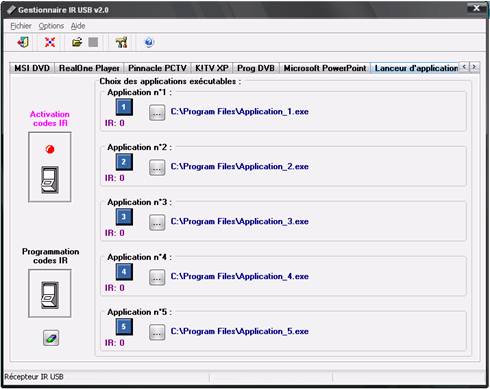Toggle the Programmation codes IR switch
490x389 pixels.
pos(50,295)
